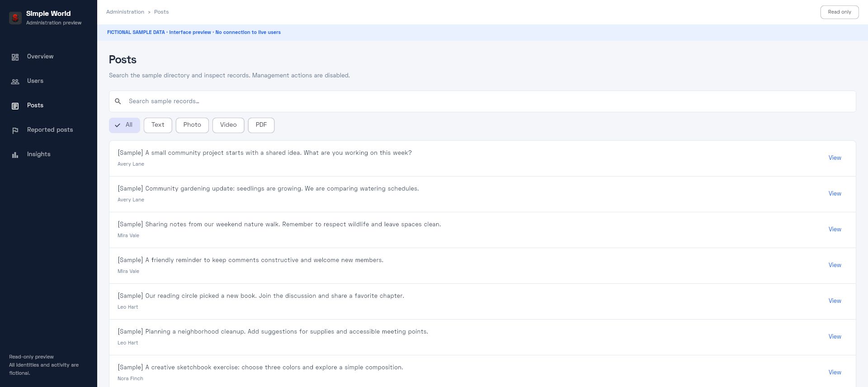This screenshot has height=387, width=868.
Task: Click the friendly reminder post title
Action: coord(250,260)
